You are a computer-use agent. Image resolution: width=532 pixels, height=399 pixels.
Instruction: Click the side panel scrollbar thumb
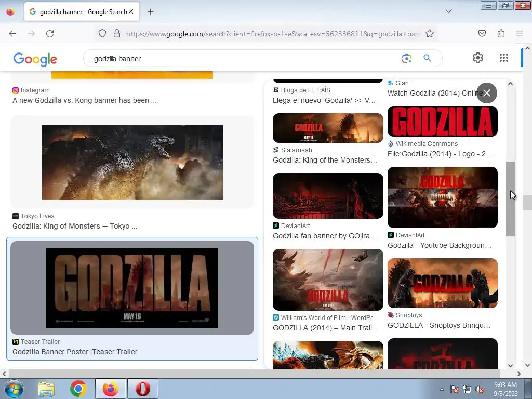click(x=510, y=199)
